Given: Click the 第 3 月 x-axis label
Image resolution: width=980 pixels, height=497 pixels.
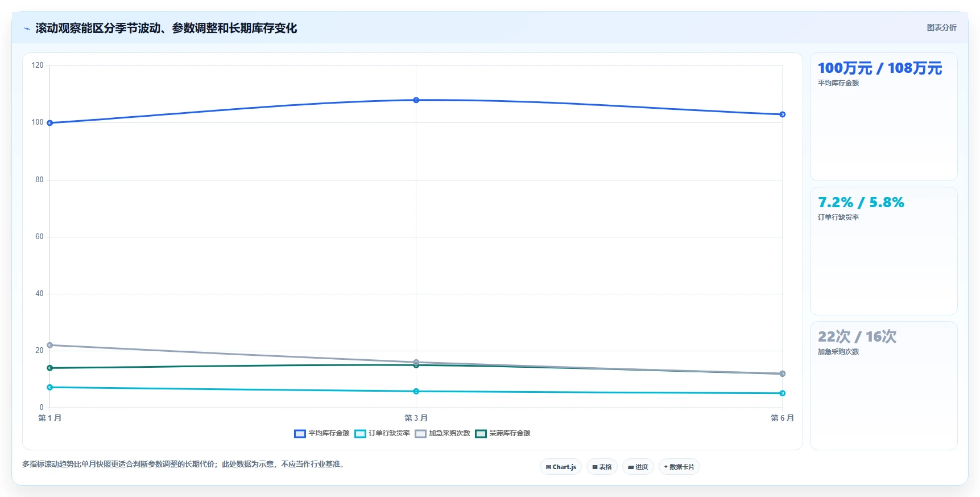Looking at the screenshot, I should pos(416,418).
